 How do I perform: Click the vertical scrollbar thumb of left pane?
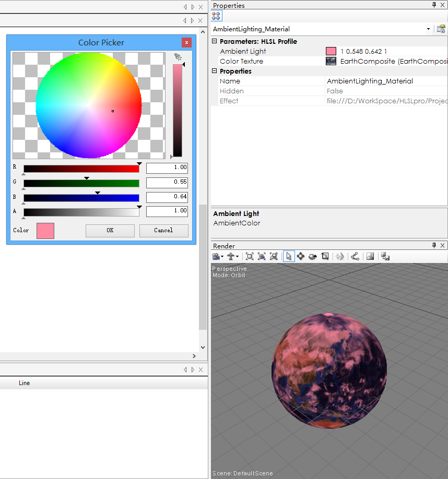click(x=203, y=267)
